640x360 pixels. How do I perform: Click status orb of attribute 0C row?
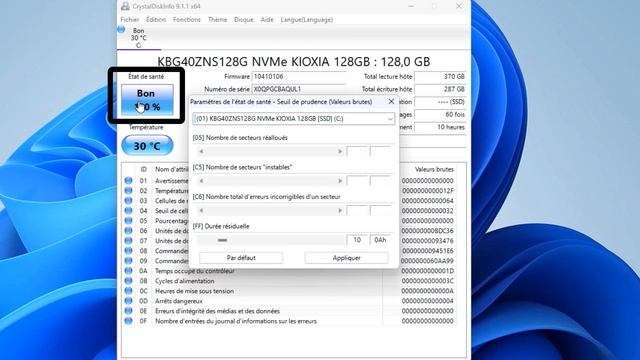point(129,291)
